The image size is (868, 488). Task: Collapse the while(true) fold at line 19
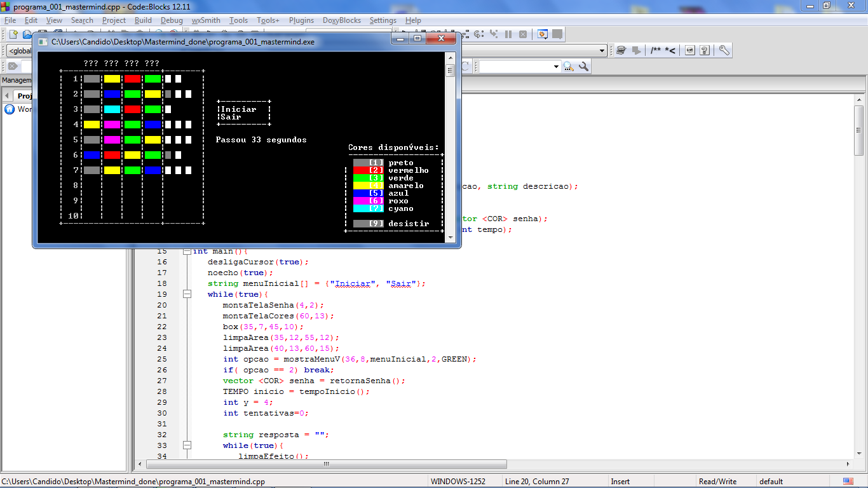187,294
